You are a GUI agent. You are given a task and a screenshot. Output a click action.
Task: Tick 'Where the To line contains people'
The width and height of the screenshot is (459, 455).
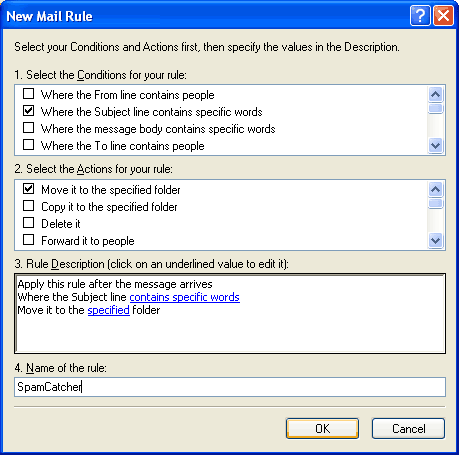pos(28,145)
